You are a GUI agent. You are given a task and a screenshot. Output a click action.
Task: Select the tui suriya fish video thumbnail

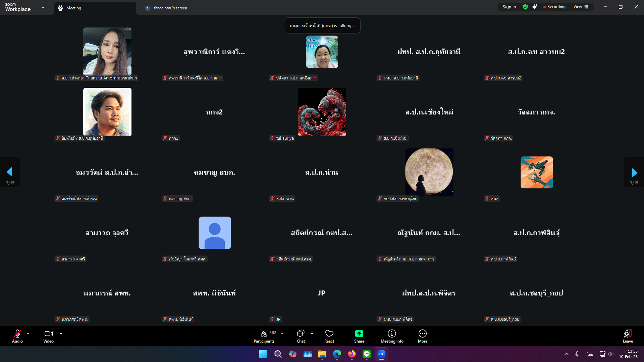(x=322, y=112)
